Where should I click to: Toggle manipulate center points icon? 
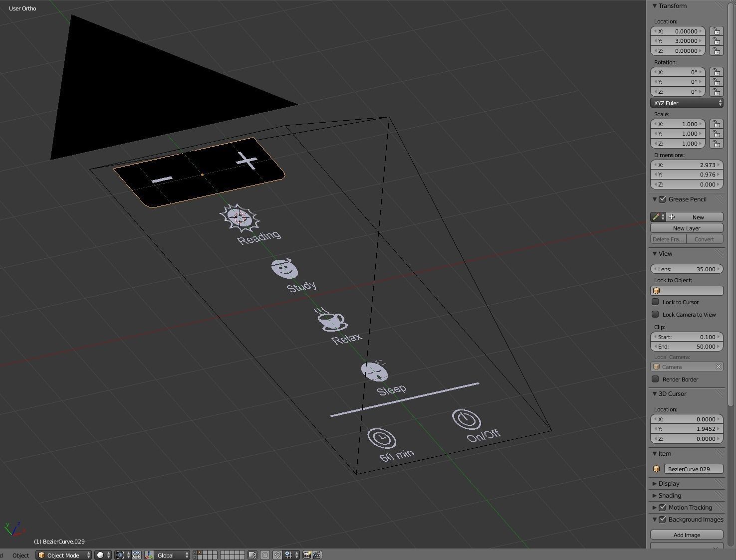(x=136, y=555)
